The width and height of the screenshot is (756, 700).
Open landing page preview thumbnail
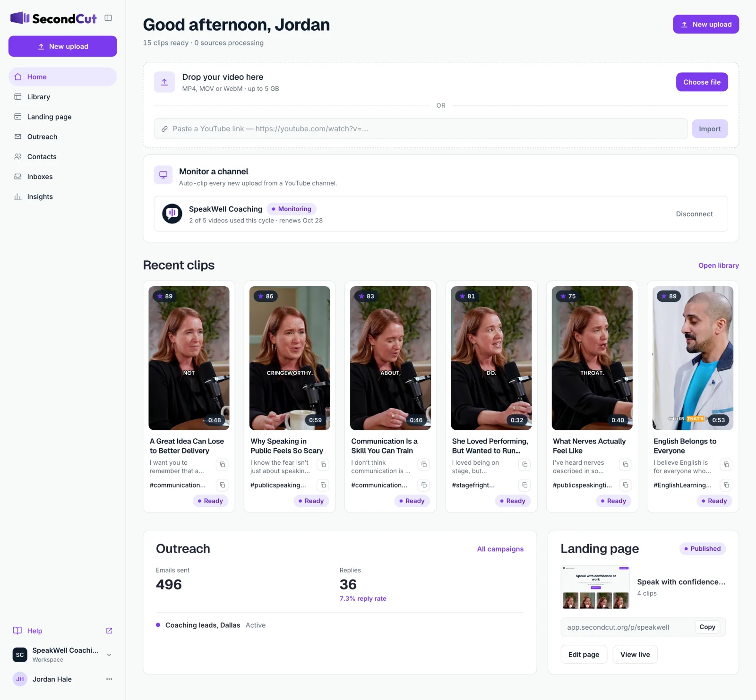click(x=595, y=587)
